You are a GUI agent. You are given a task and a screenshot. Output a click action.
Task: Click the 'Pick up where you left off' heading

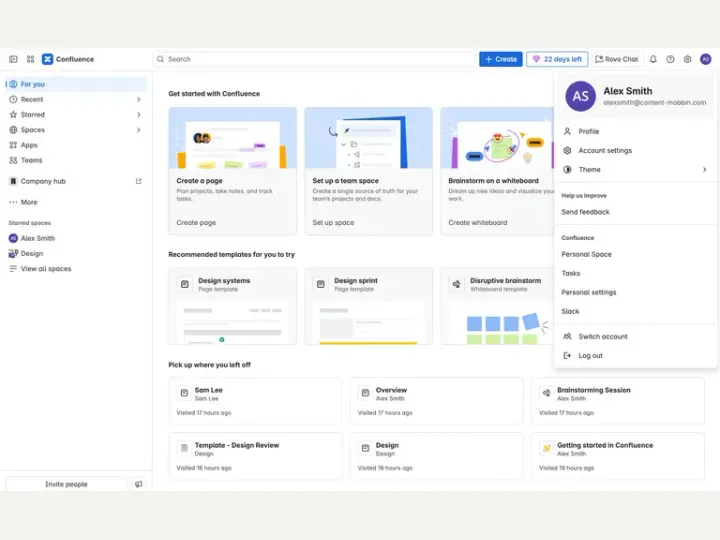209,365
